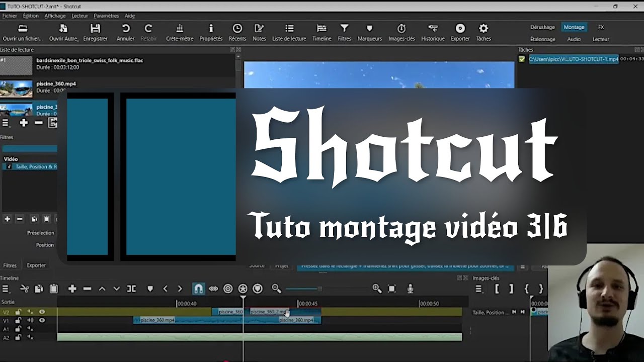Open the Lecteur menu
This screenshot has height=362, width=644.
[x=79, y=16]
